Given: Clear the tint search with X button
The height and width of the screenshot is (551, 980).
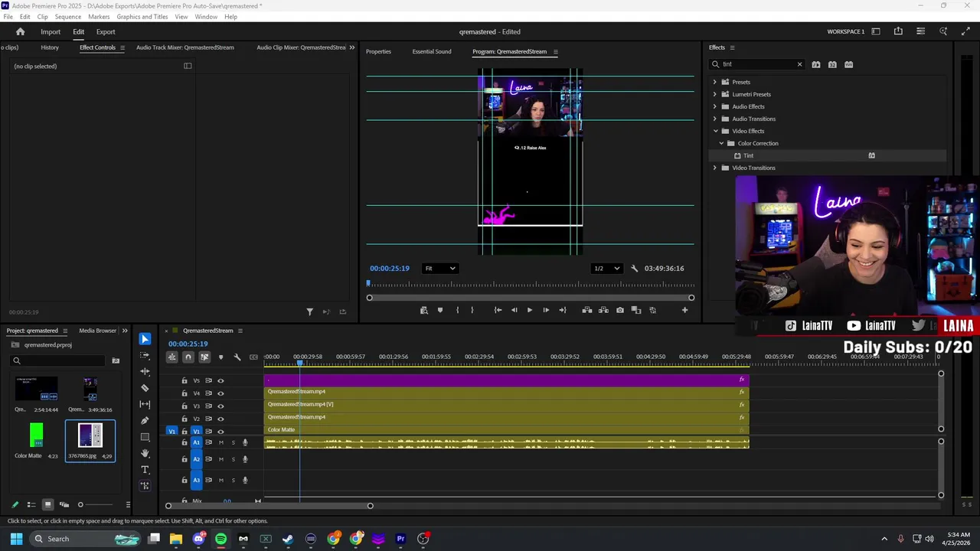Looking at the screenshot, I should tap(799, 64).
